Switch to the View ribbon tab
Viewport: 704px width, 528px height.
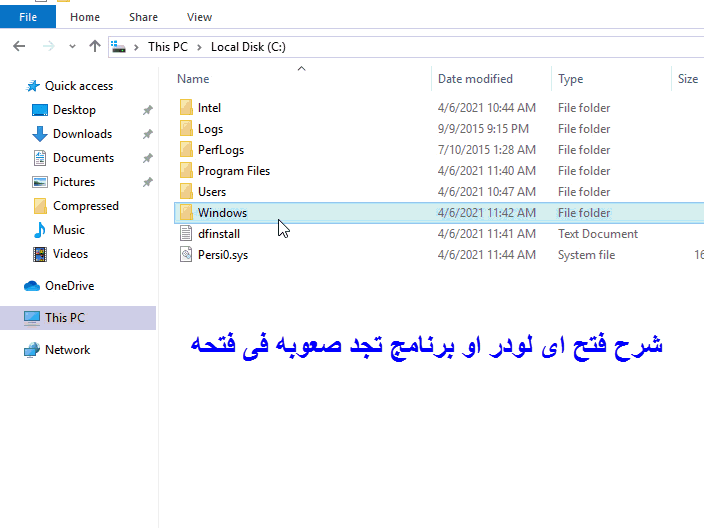[199, 17]
